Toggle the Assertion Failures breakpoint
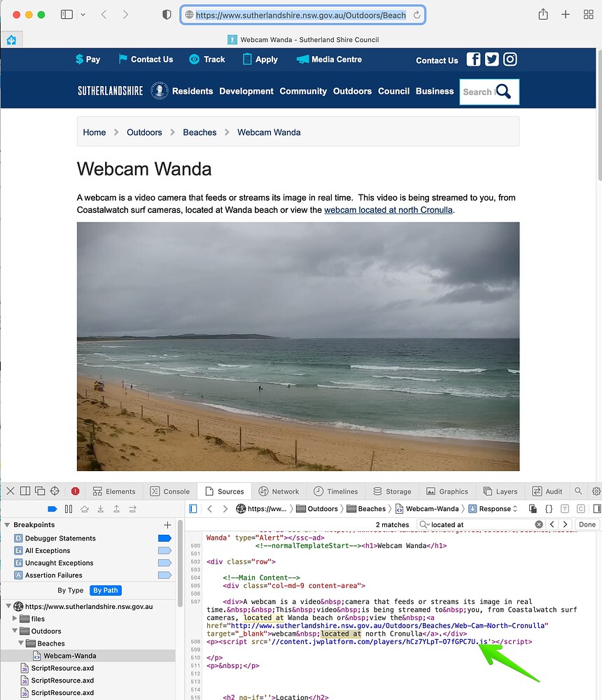Screen dimensions: 602x700 click(164, 575)
